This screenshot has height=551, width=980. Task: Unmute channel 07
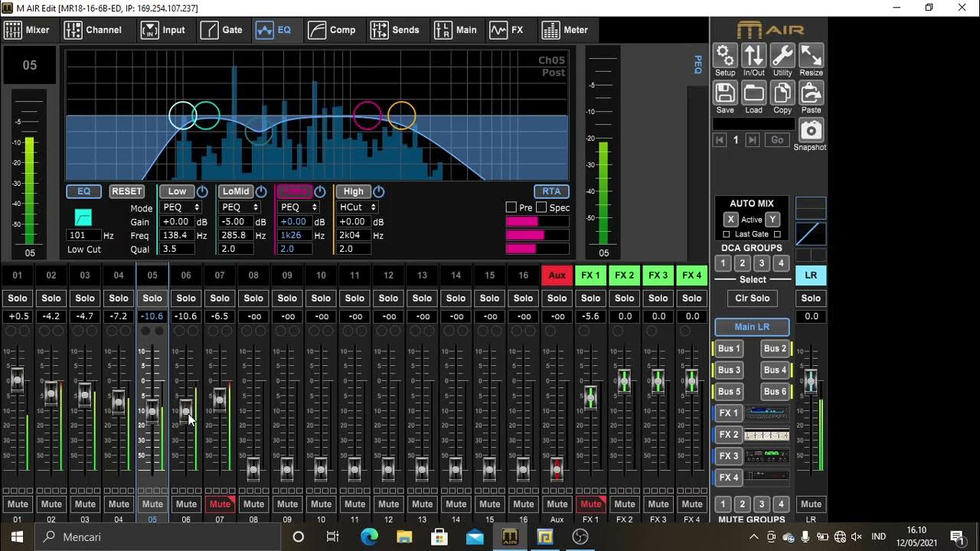coord(220,504)
